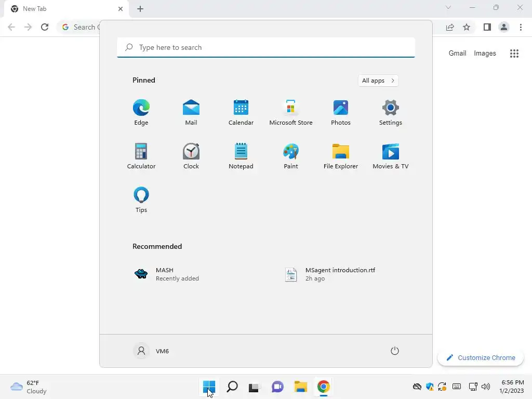Open the Google apps grid
The width and height of the screenshot is (532, 399).
tap(514, 54)
